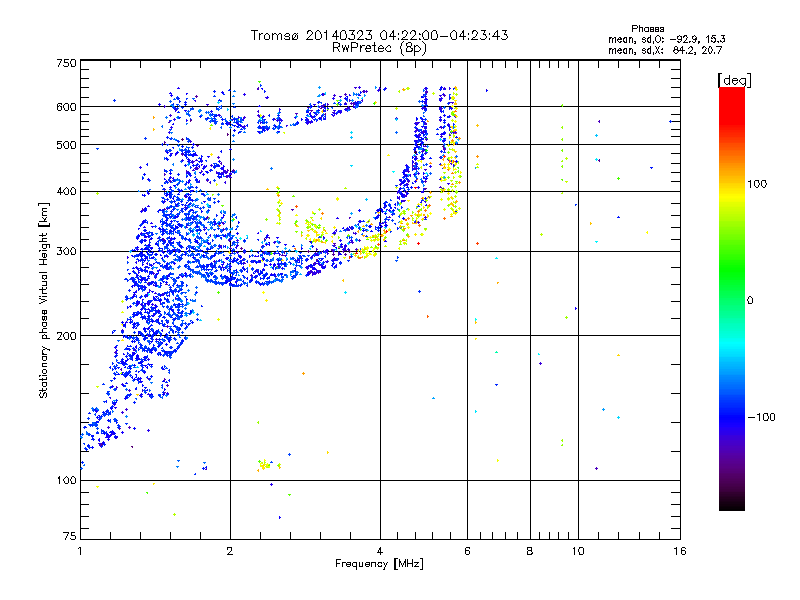Select the "mean, sd,O: -92.9, 15.3" line
Image resolution: width=800 pixels, height=600 pixels.
tap(666, 39)
